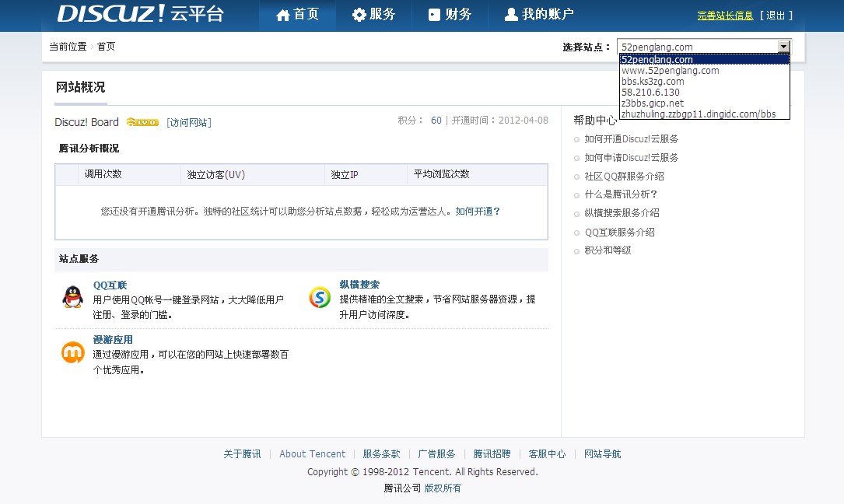Image resolution: width=844 pixels, height=504 pixels.
Task: Open the 漫游应用 service link
Action: pyautogui.click(x=113, y=340)
